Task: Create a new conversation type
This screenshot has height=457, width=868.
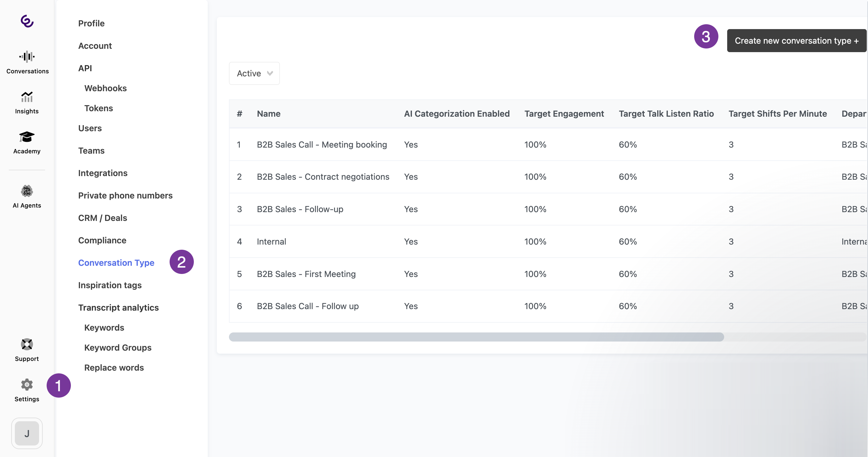Action: click(796, 41)
